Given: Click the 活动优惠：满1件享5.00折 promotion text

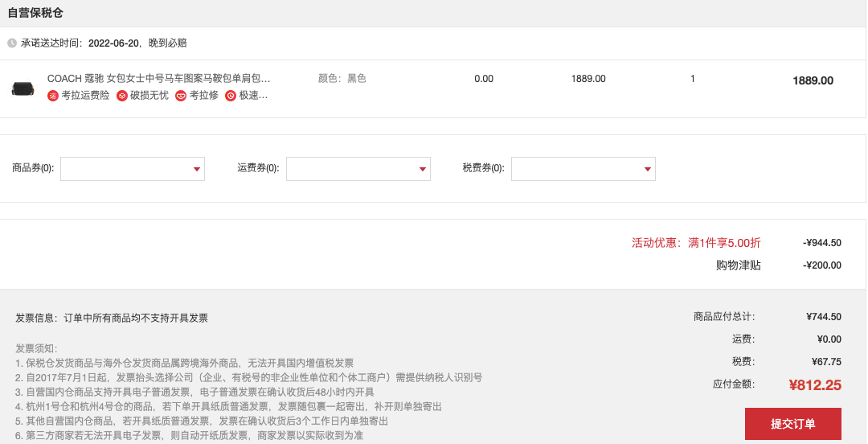Looking at the screenshot, I should [696, 243].
